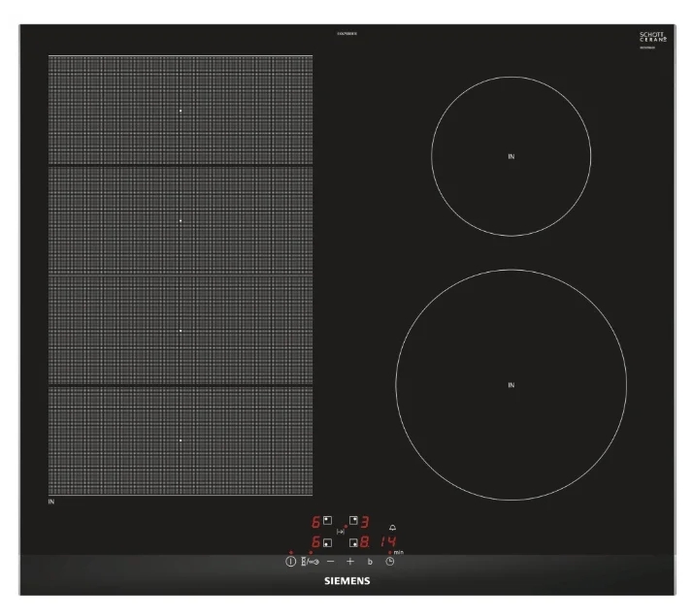Viewport: 693px width, 616px height.
Task: Tap the wipe protection / childproof lock symbol
Action: (310, 562)
